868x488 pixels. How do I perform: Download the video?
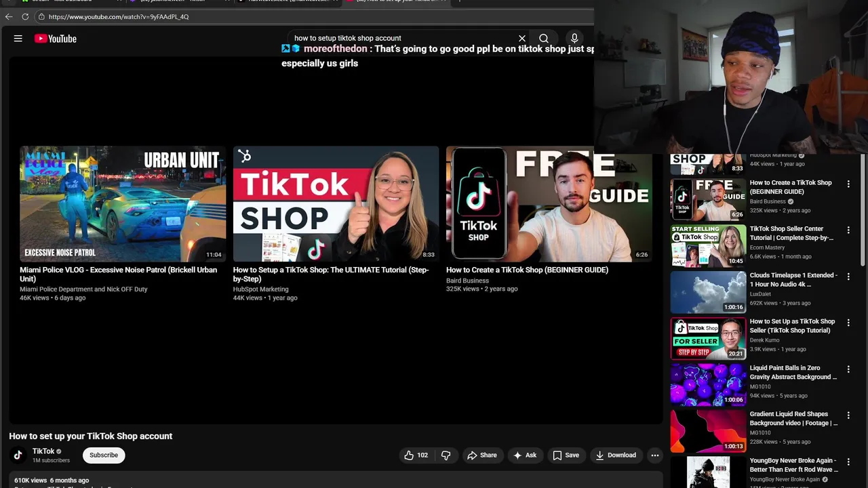pyautogui.click(x=616, y=455)
